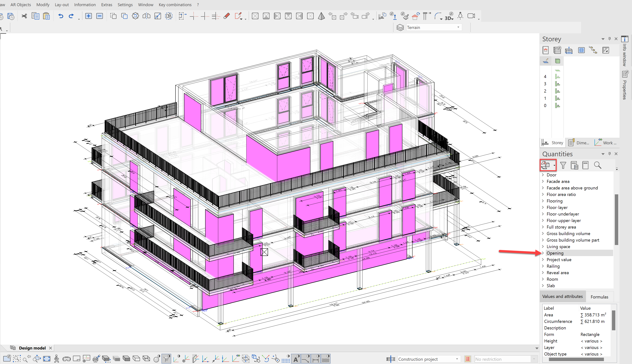Open the Storey panel options arrow
This screenshot has height=364, width=632.
(603, 39)
